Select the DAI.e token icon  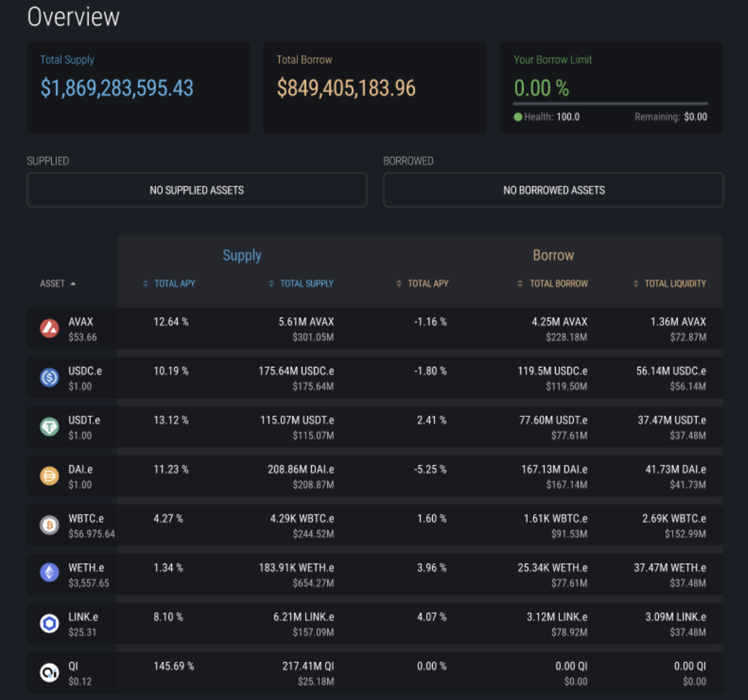[x=50, y=476]
